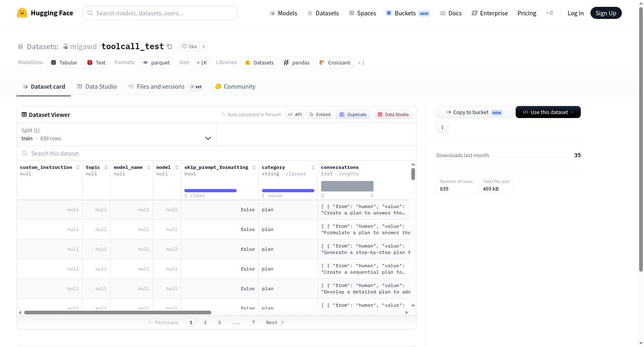Click the horizontal table scrollbar
Screen dimensions: 644x347
pyautogui.click(x=118, y=312)
